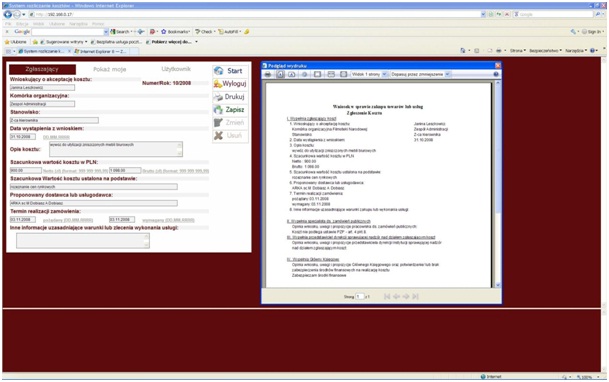This screenshot has height=382, width=609.
Task: Click the Stanowisko input field
Action: click(54, 120)
